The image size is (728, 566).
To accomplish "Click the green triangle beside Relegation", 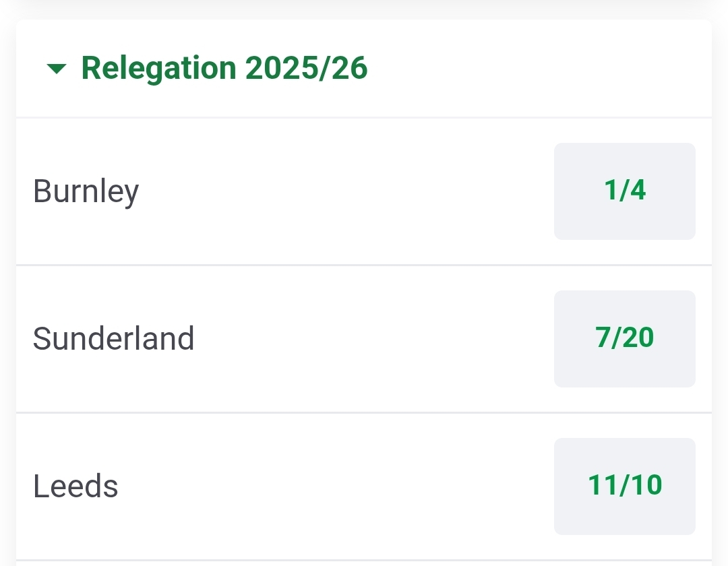I will point(57,69).
